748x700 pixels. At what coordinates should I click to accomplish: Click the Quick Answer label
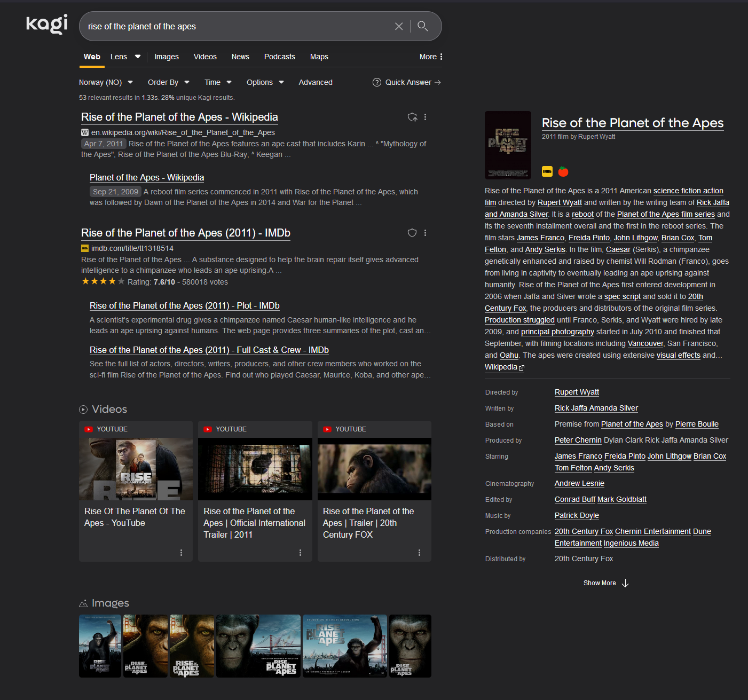coord(408,82)
